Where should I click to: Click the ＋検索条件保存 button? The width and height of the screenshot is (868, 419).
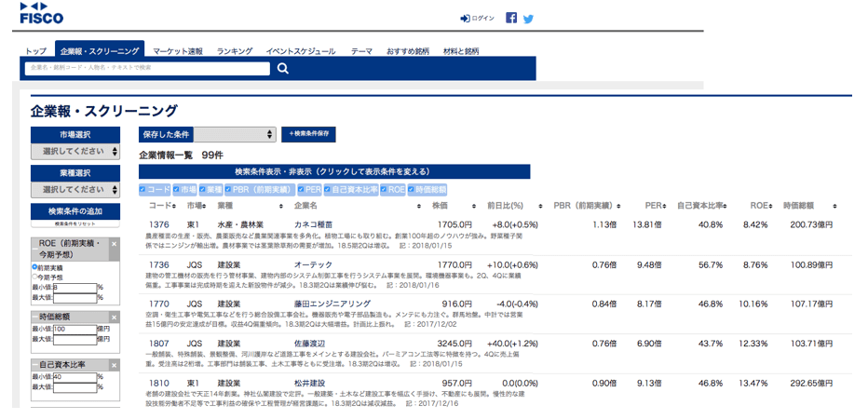(x=308, y=135)
